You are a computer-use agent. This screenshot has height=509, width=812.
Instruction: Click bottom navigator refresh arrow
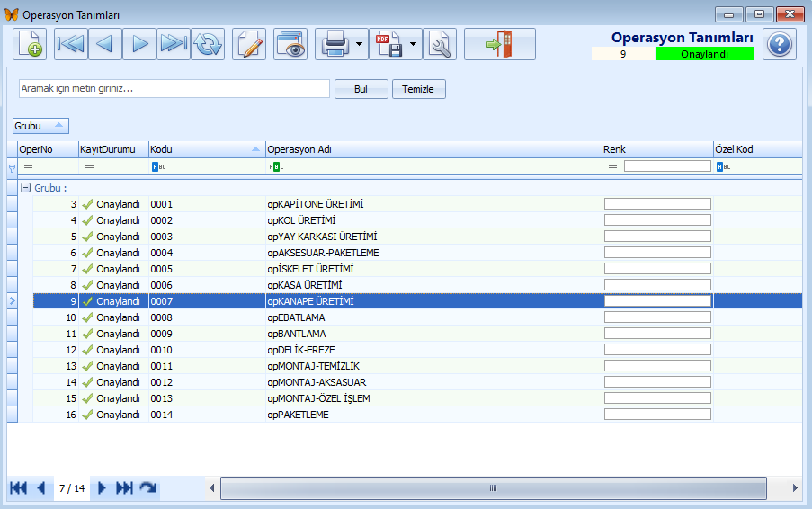tap(148, 487)
